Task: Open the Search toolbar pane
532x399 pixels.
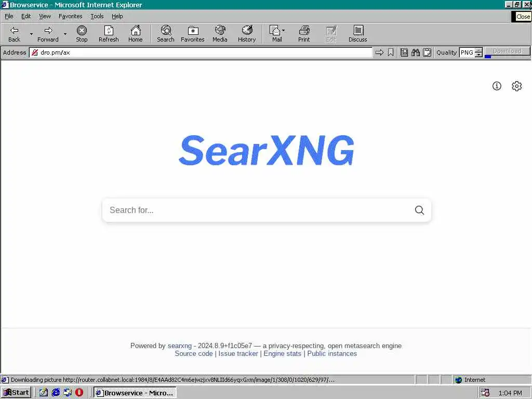Action: coord(166,34)
